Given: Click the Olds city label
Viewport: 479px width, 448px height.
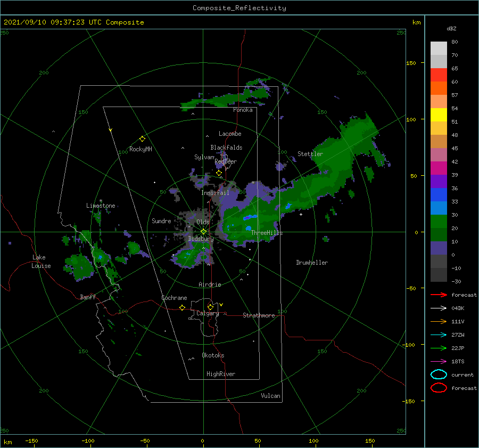Looking at the screenshot, I should point(203,222).
